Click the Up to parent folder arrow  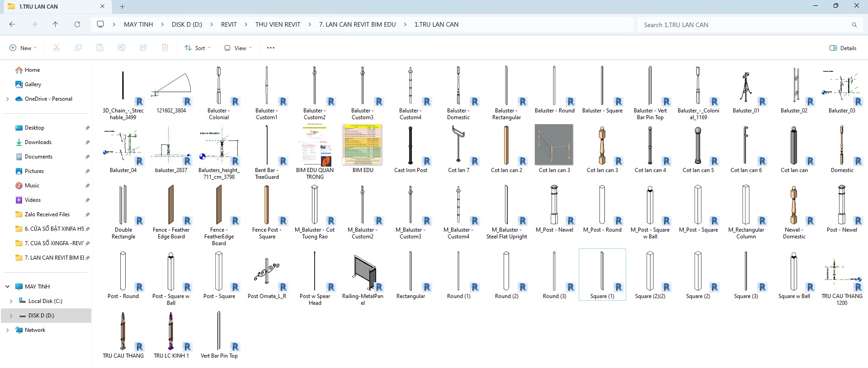[x=56, y=24]
